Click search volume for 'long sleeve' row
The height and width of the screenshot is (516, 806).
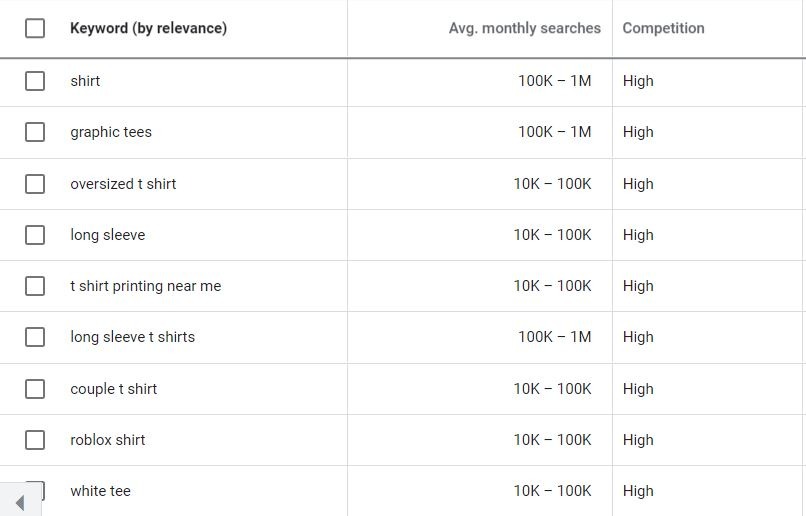pyautogui.click(x=552, y=235)
